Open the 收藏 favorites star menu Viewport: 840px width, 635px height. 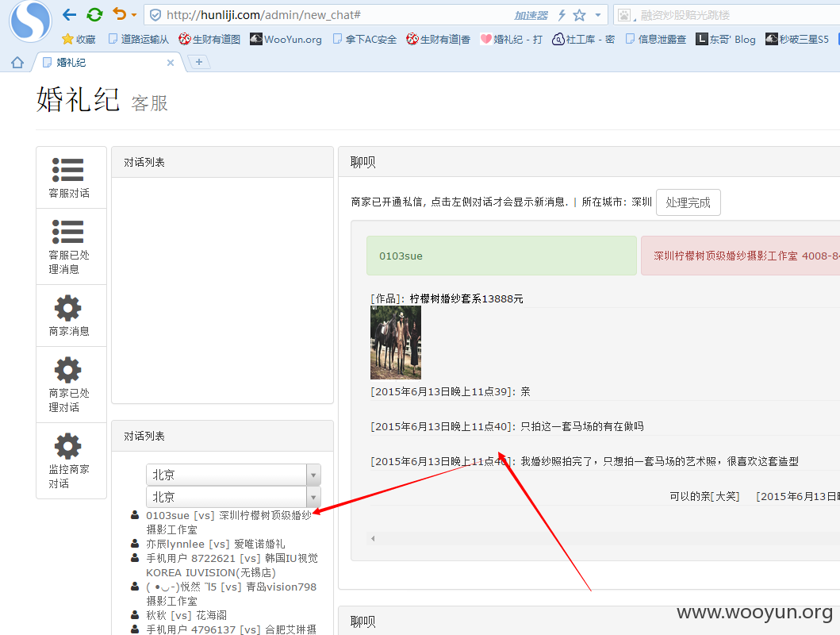[79, 39]
